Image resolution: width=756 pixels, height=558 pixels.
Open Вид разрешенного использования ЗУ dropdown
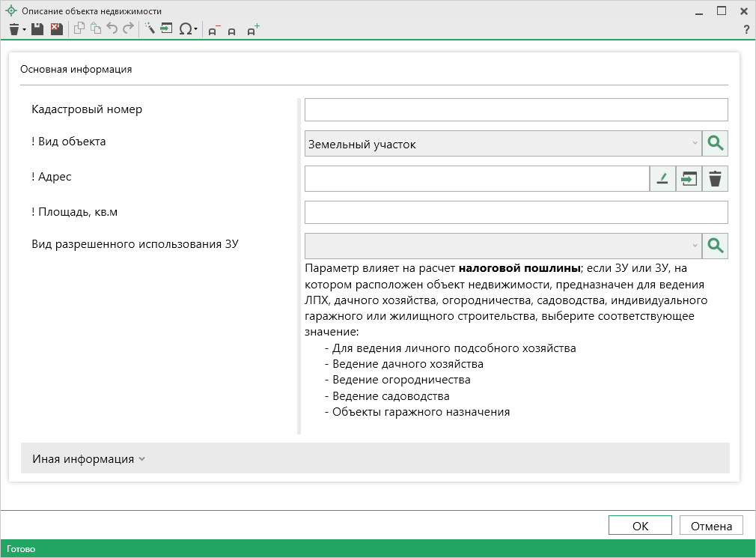pos(694,246)
